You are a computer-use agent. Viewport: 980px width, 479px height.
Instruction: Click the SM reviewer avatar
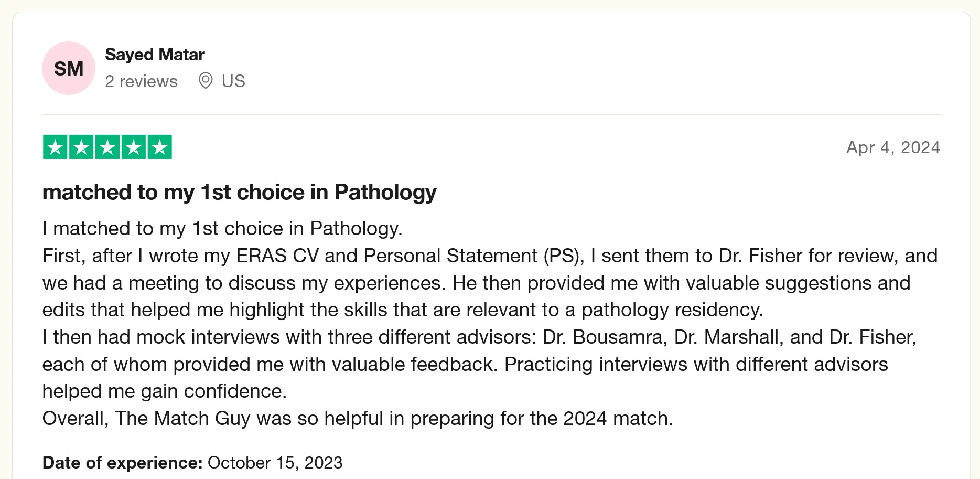pos(69,68)
